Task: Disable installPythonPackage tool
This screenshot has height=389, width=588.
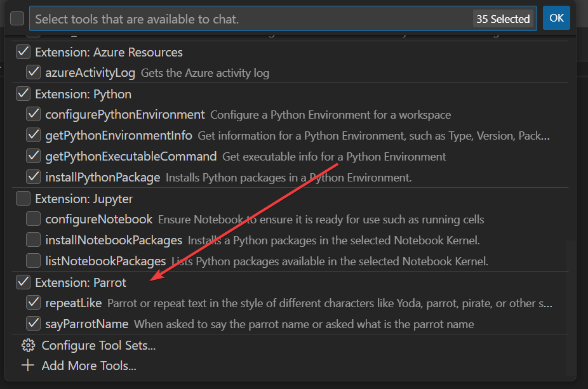Action: pyautogui.click(x=33, y=177)
